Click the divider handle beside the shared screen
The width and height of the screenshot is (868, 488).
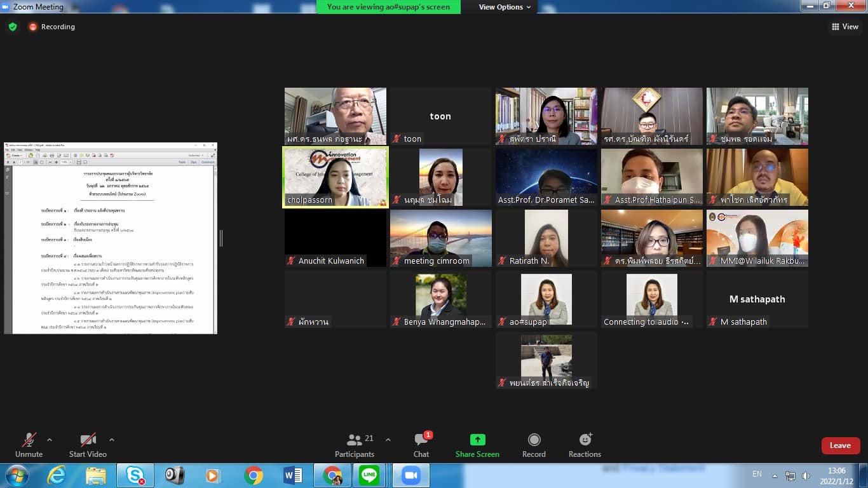221,238
